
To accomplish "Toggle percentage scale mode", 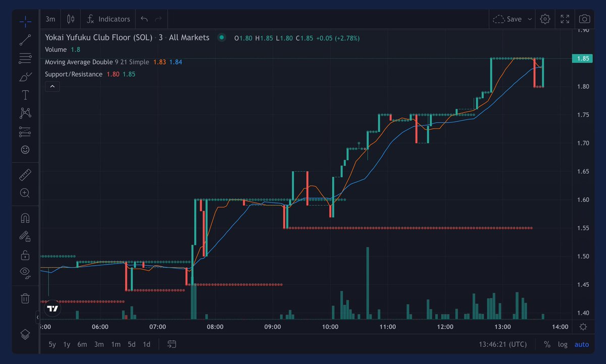I will tap(546, 344).
